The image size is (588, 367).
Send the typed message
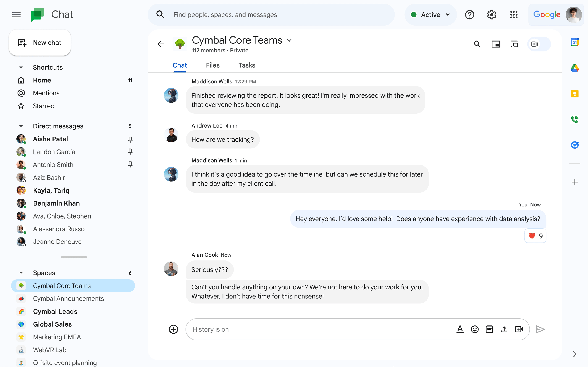[x=540, y=329]
